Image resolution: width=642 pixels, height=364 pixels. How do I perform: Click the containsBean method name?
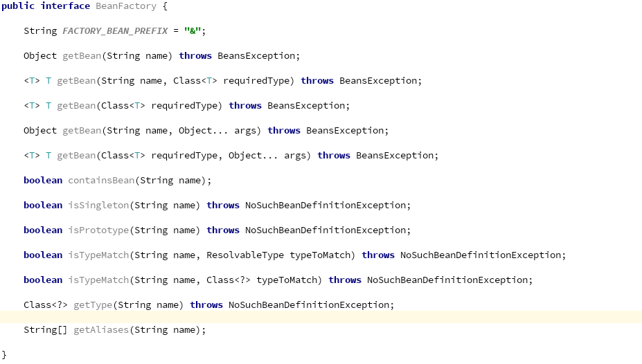tap(101, 181)
